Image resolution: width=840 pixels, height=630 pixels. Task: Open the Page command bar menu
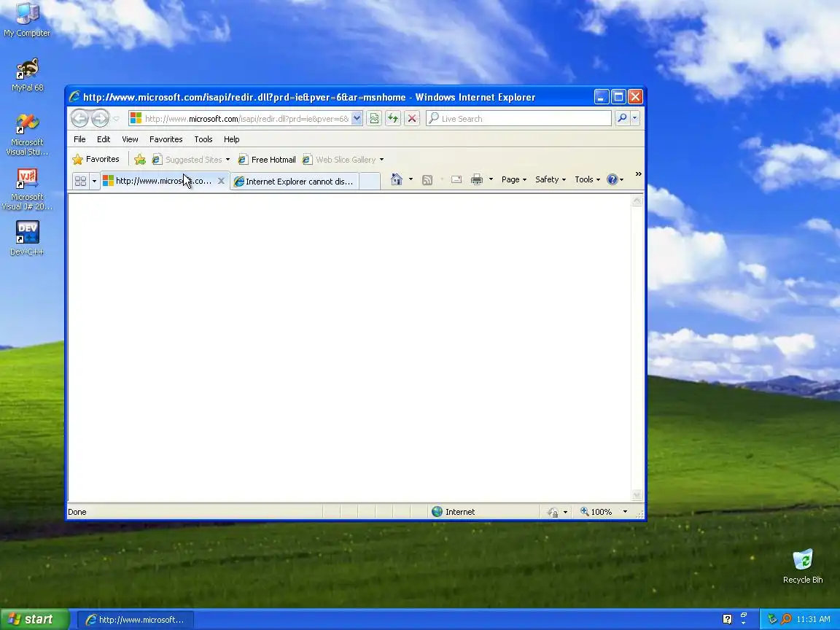pyautogui.click(x=514, y=179)
